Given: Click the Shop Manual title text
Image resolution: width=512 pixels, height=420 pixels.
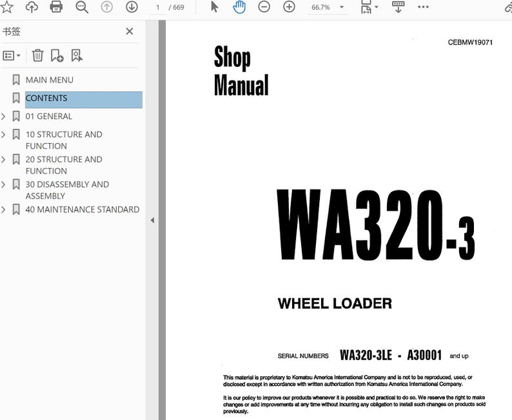Looking at the screenshot, I should coord(241,71).
